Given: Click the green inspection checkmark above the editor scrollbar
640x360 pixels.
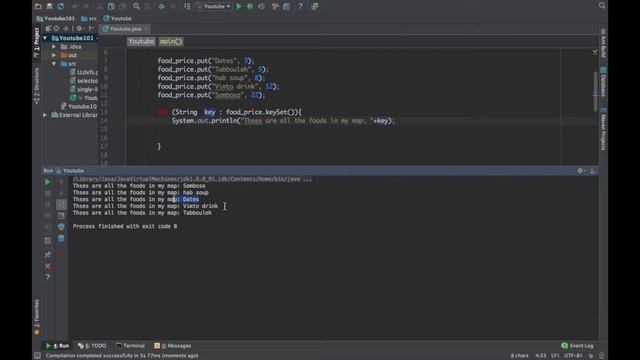Looking at the screenshot, I should tap(595, 52).
